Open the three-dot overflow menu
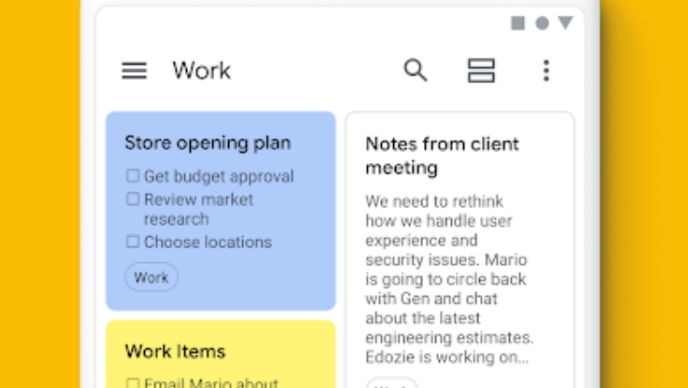The width and height of the screenshot is (688, 388). click(546, 71)
